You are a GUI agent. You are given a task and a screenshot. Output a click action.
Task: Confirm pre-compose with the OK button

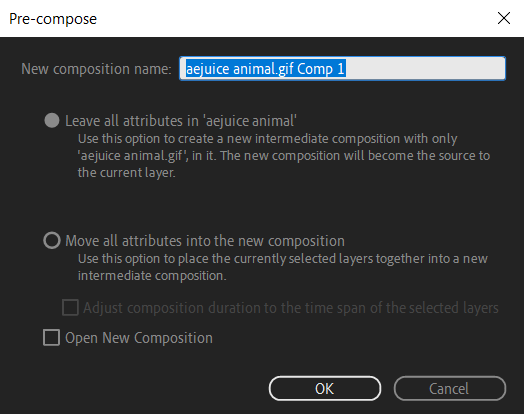[x=325, y=388]
